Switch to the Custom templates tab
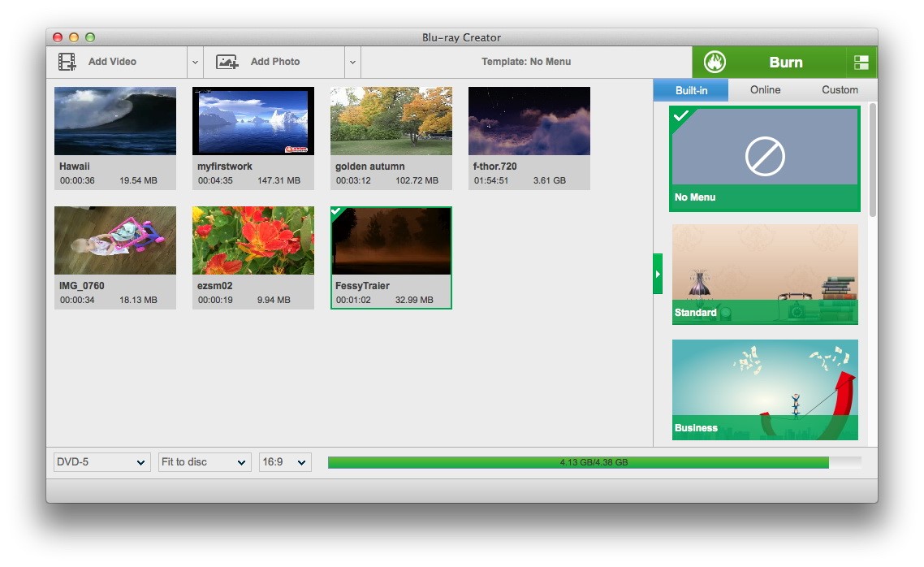This screenshot has width=924, height=567. (840, 90)
